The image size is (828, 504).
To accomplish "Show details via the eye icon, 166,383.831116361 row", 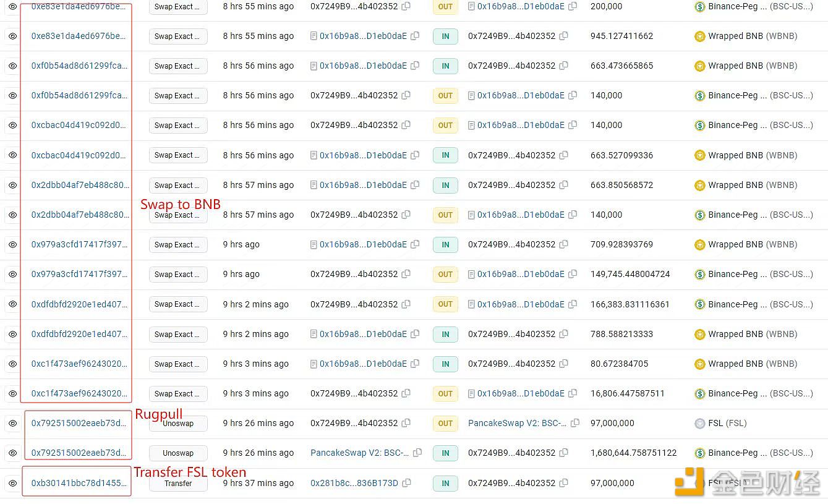I will pyautogui.click(x=12, y=304).
